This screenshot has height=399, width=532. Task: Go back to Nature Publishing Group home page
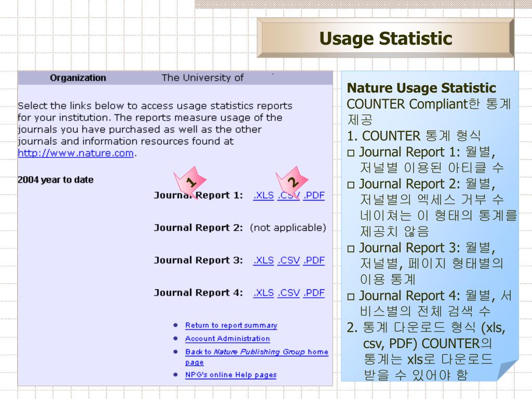[257, 357]
